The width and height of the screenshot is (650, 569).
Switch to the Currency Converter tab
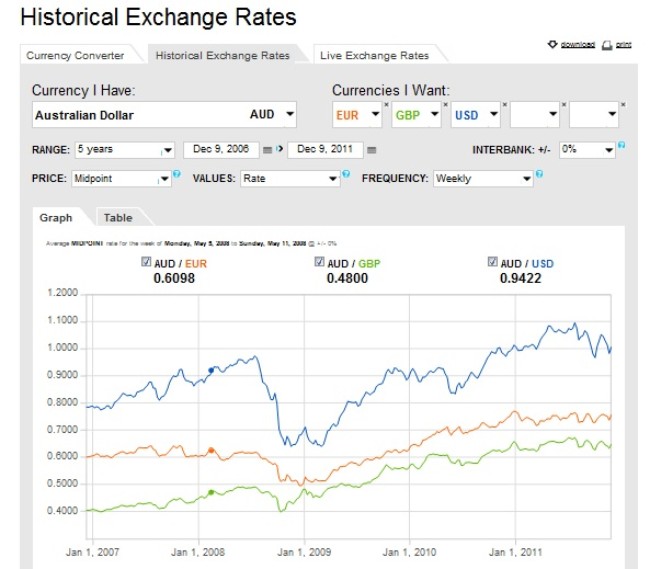(x=76, y=56)
